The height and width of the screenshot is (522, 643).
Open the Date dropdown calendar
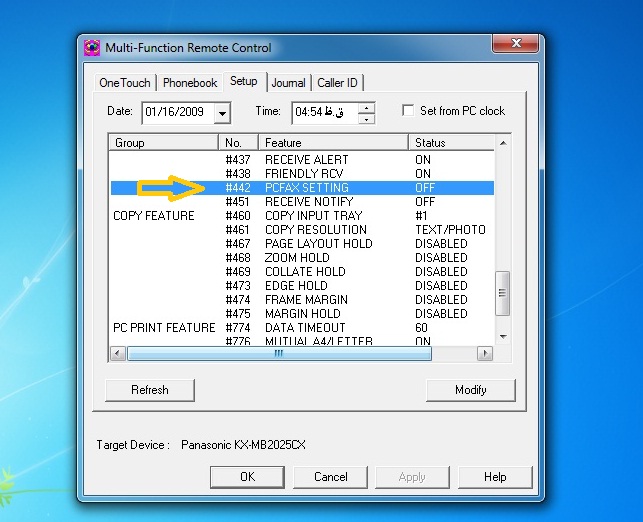point(222,113)
